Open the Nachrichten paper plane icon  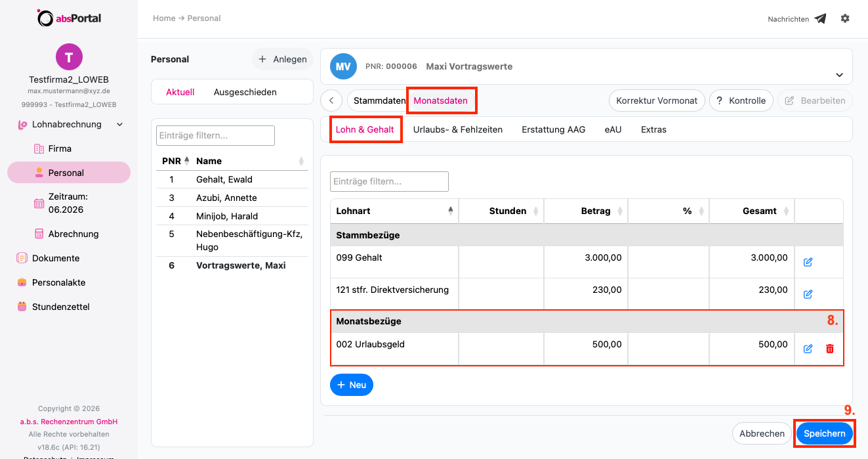(x=820, y=19)
